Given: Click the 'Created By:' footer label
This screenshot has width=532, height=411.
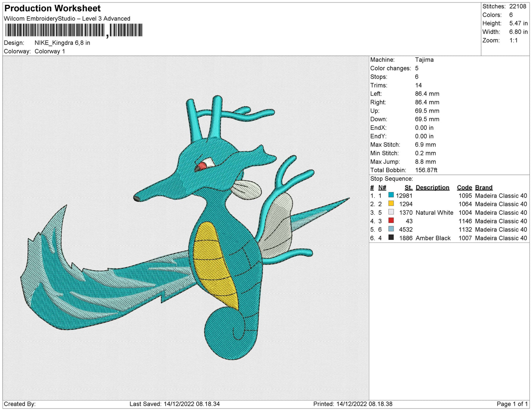Looking at the screenshot, I should tap(20, 404).
